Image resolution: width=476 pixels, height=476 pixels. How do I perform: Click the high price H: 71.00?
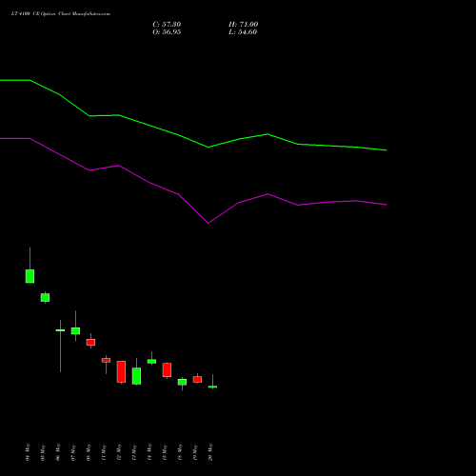pyautogui.click(x=243, y=25)
